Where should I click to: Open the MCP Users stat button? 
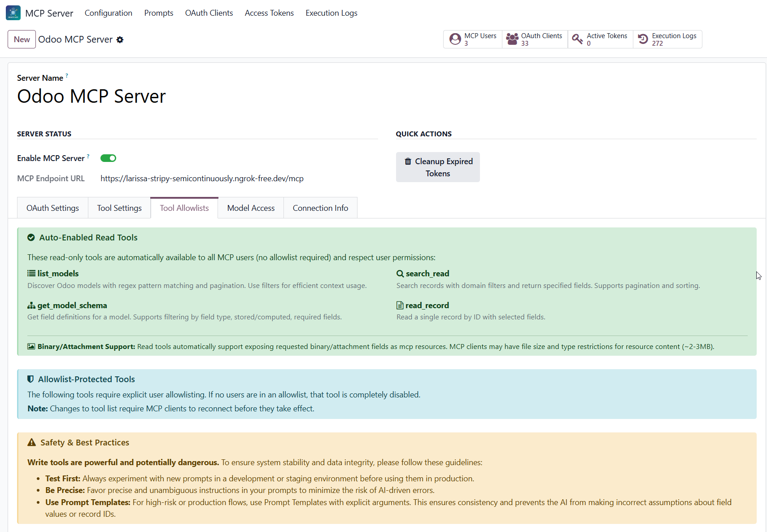coord(473,39)
